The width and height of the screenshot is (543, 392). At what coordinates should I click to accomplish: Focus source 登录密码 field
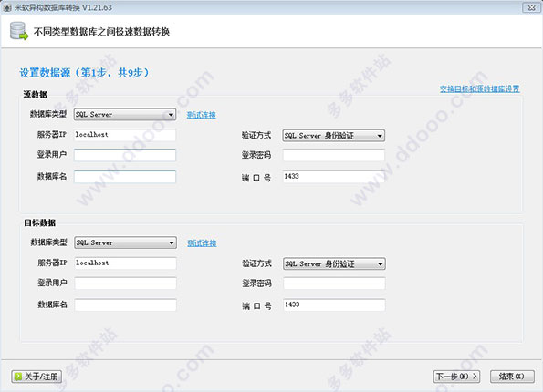pos(333,155)
